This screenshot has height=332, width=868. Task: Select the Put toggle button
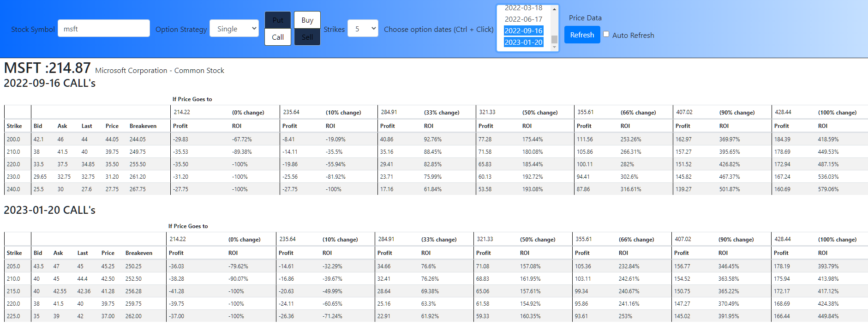point(278,20)
